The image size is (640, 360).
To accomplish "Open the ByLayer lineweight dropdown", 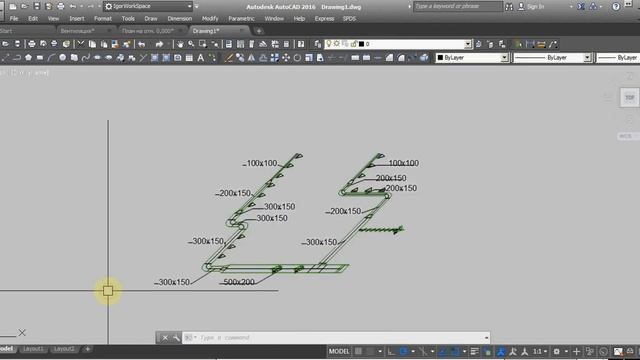I will [618, 58].
